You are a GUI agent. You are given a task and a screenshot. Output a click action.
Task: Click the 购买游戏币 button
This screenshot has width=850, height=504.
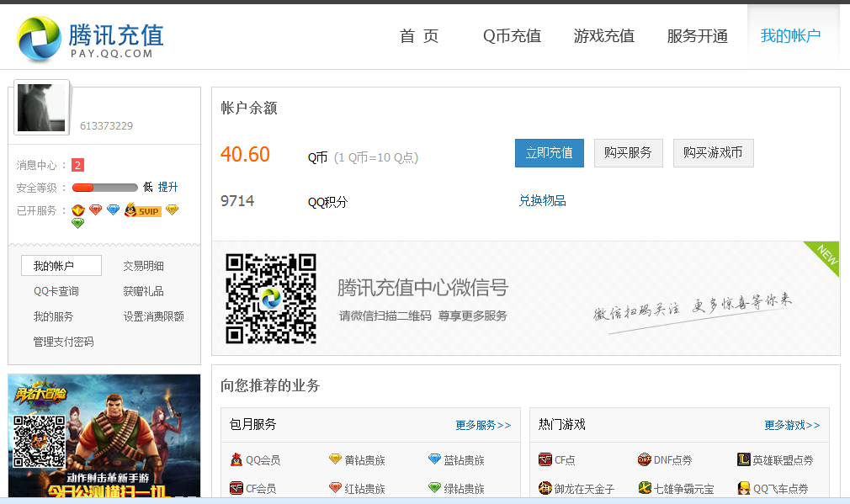coord(714,153)
